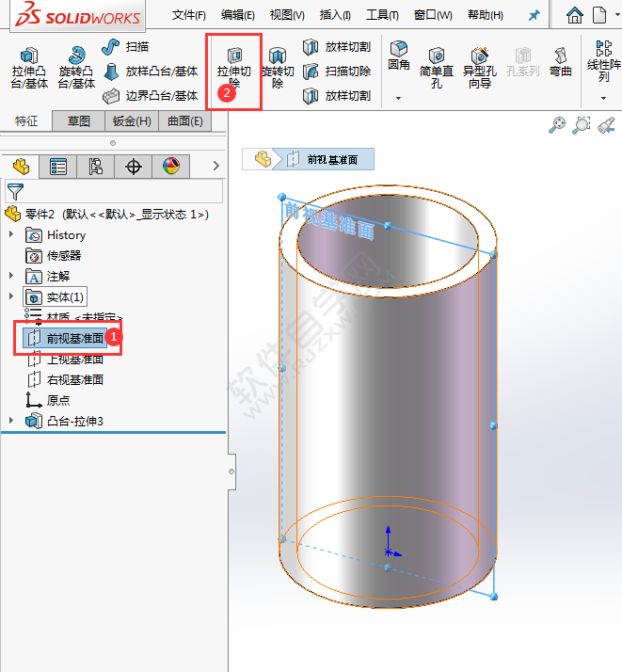Click the SOLIDWORKS logo
This screenshot has height=672, width=622.
pyautogui.click(x=77, y=15)
